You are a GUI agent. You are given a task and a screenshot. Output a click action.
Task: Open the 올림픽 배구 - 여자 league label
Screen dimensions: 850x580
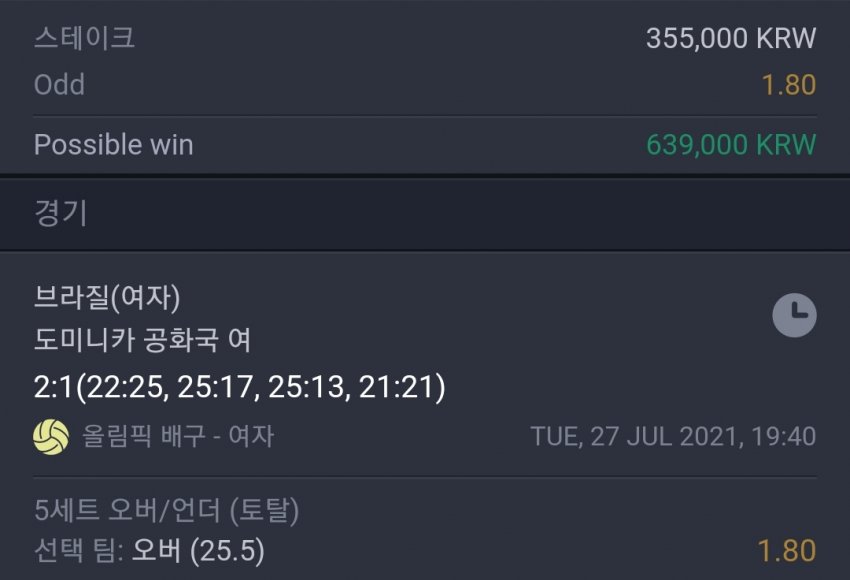[x=178, y=436]
